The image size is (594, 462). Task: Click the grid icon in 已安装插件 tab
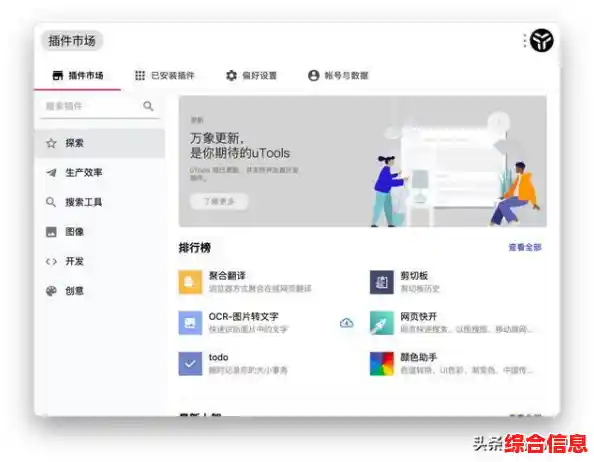[140, 75]
